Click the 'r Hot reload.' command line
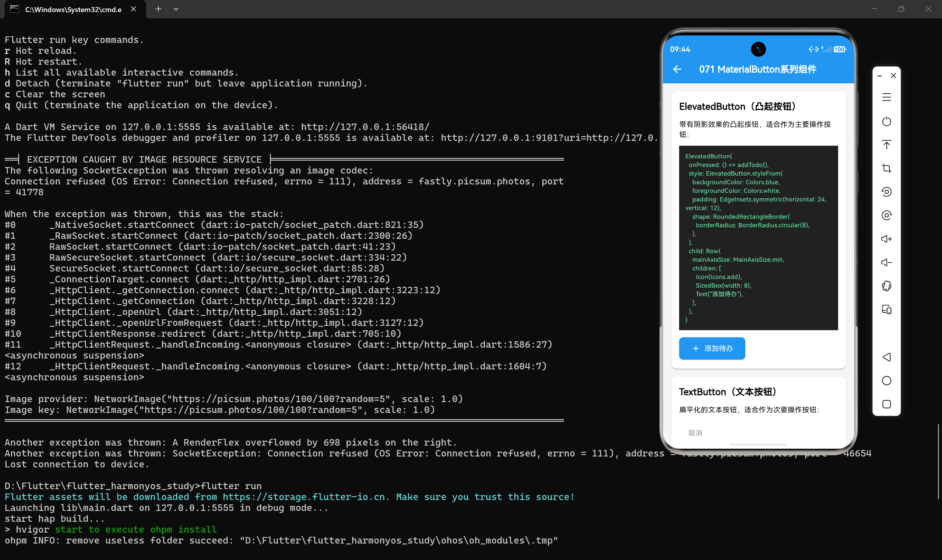942x560 pixels. click(40, 51)
